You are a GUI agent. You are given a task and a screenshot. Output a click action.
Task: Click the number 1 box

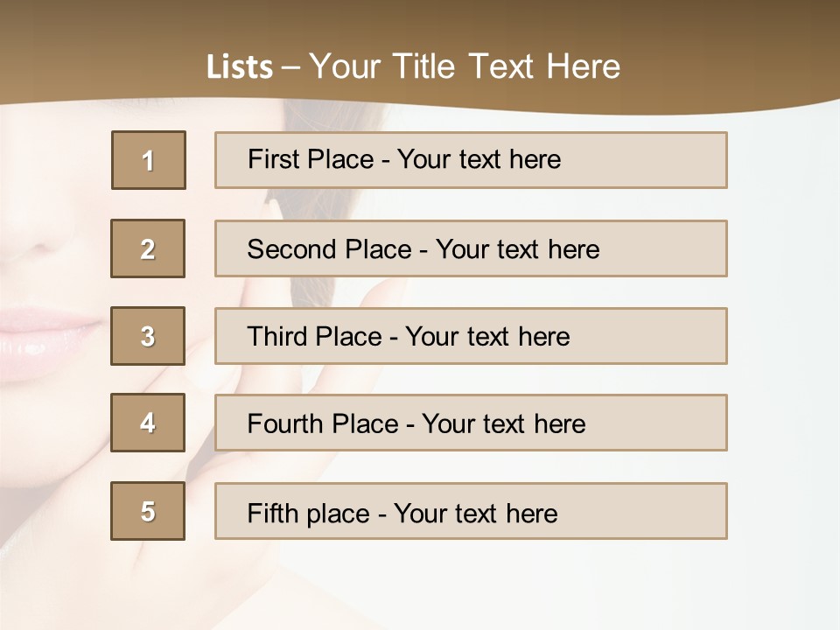pos(149,160)
